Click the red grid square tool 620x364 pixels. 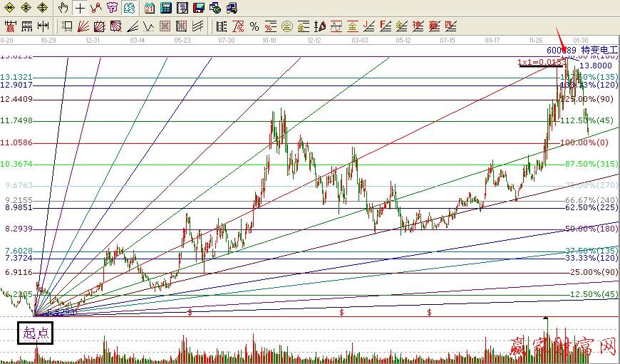pos(165,26)
